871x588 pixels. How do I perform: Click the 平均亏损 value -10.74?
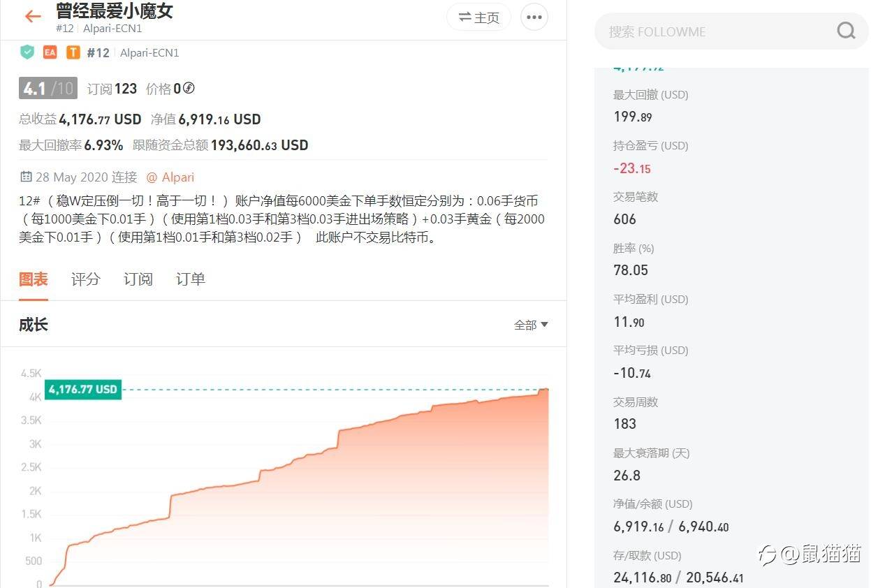pyautogui.click(x=631, y=373)
